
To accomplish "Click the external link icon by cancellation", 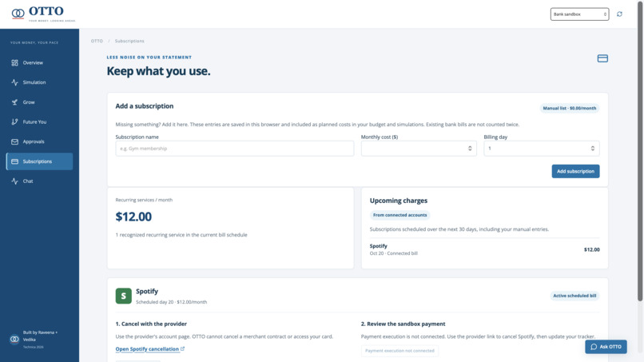I will click(x=183, y=349).
